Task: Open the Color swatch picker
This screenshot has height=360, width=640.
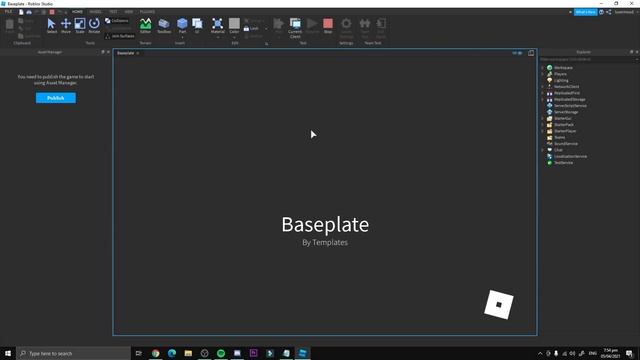Action: [234, 23]
